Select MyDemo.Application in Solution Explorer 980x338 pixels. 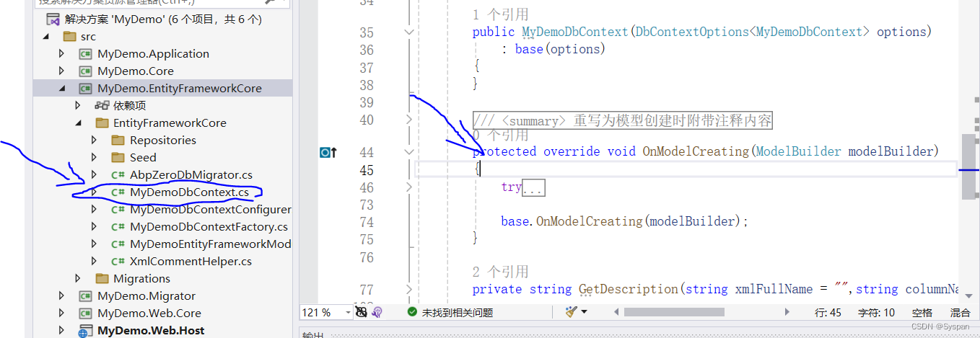(x=153, y=53)
